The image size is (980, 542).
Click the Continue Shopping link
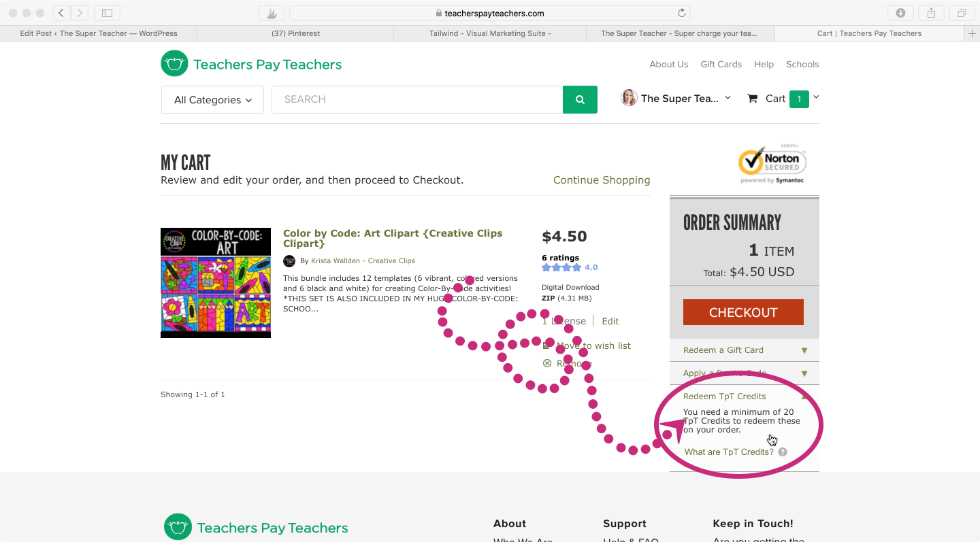[x=602, y=180]
